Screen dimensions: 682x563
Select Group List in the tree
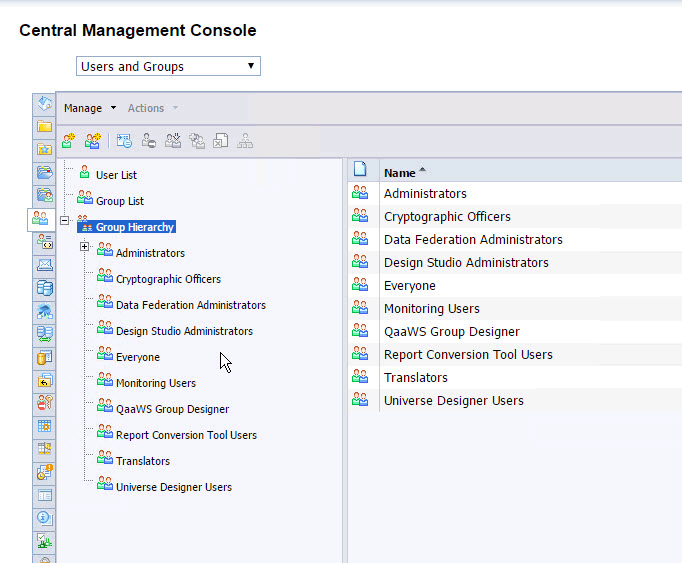coord(120,201)
